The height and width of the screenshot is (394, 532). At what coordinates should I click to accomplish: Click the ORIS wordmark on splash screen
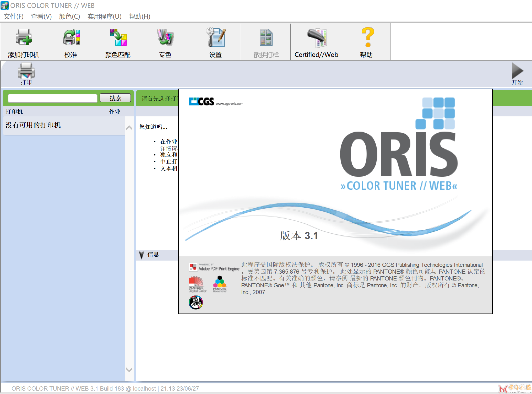(399, 154)
